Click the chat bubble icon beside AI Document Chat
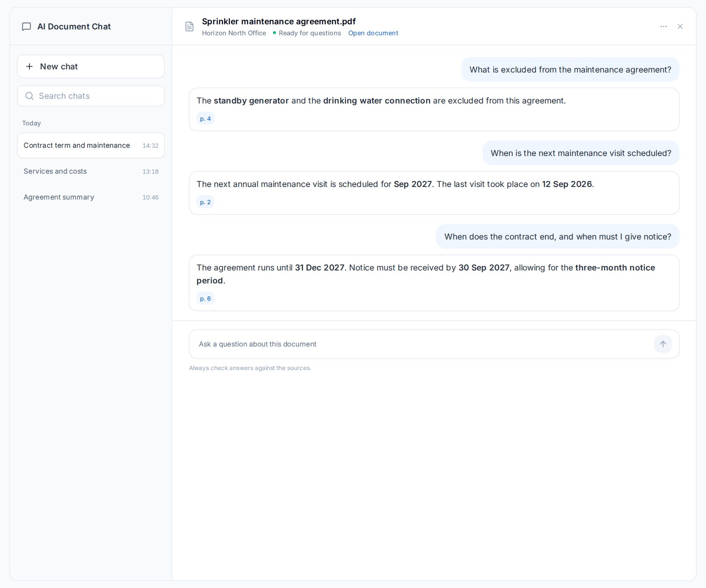The image size is (706, 588). tap(26, 27)
